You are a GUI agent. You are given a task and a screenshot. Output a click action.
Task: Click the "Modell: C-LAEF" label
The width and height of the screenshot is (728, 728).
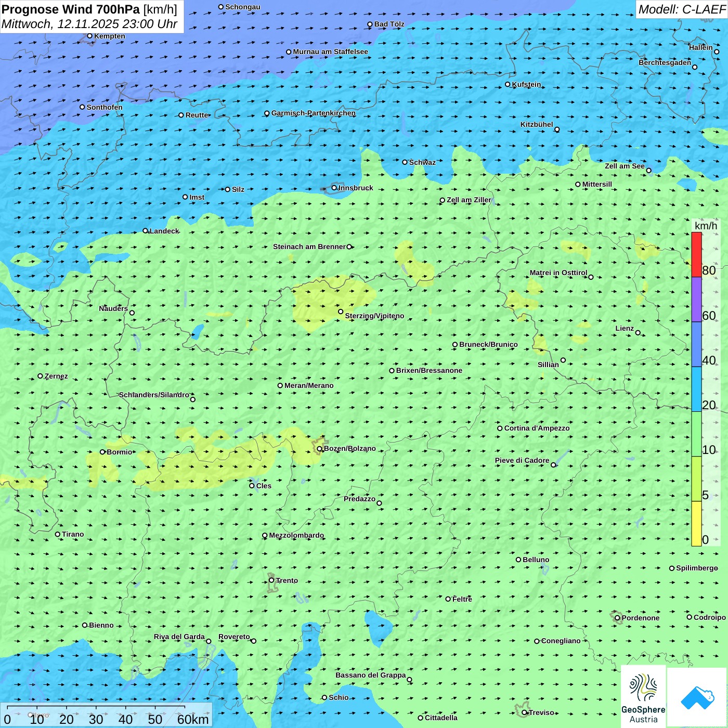[x=681, y=9]
